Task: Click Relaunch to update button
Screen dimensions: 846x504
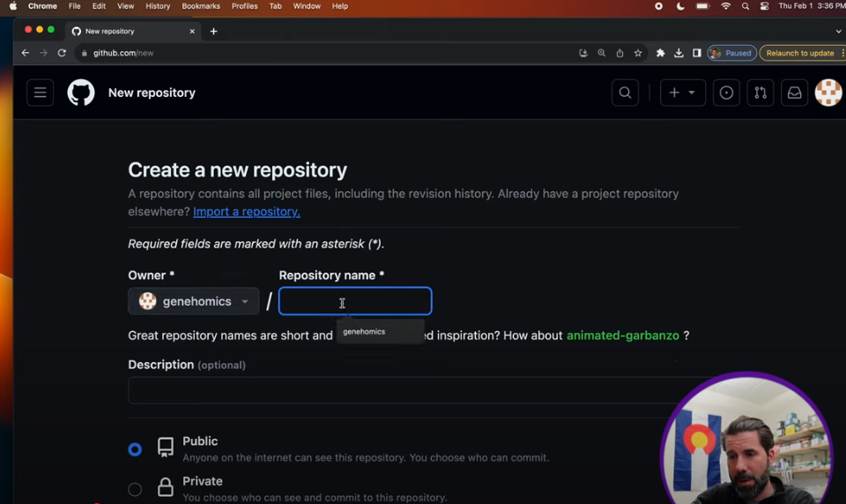Action: [x=799, y=53]
